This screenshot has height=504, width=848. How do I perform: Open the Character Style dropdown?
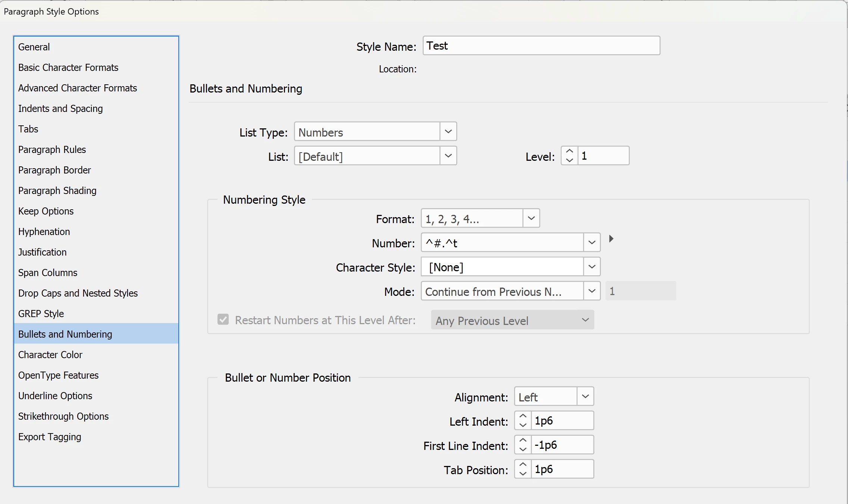[592, 267]
